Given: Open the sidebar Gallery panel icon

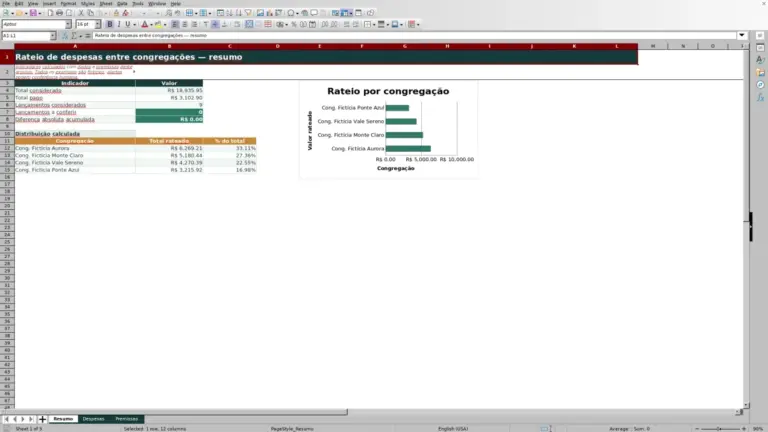Looking at the screenshot, I should (760, 72).
